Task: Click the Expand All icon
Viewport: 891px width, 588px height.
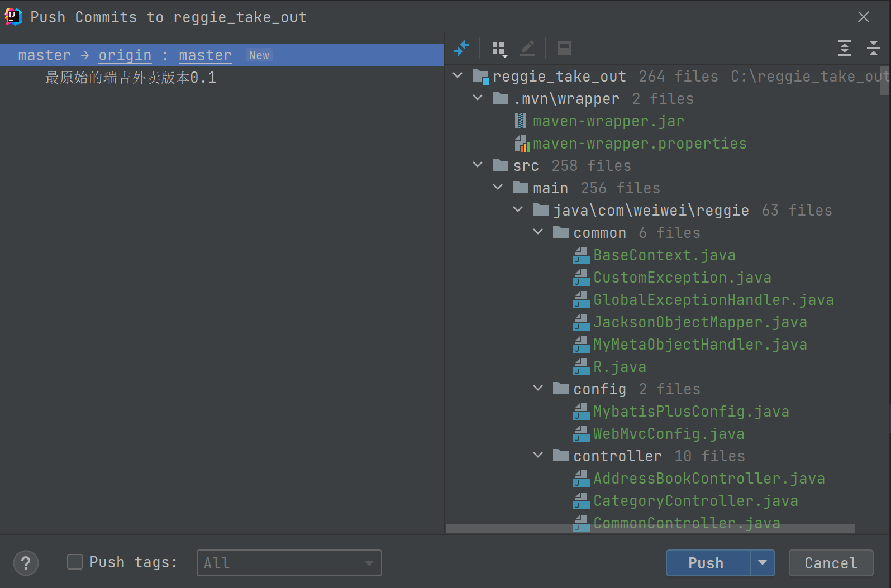Action: point(845,49)
